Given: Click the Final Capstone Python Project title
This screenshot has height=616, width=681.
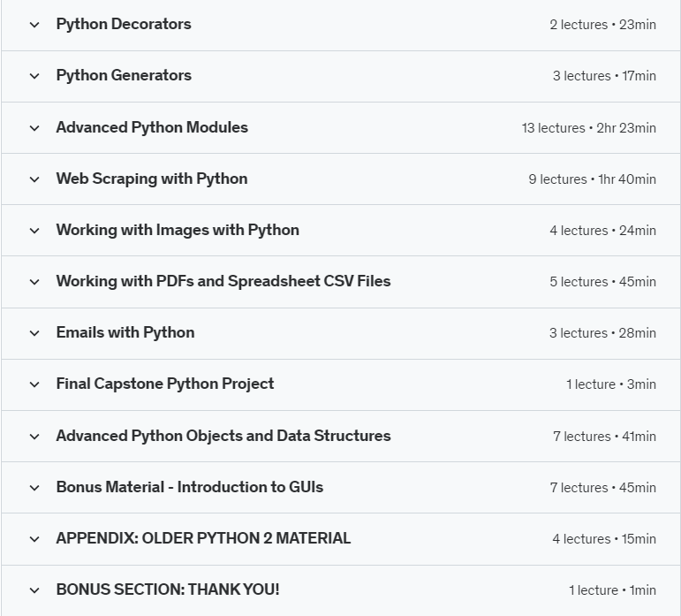Looking at the screenshot, I should pyautogui.click(x=165, y=384).
